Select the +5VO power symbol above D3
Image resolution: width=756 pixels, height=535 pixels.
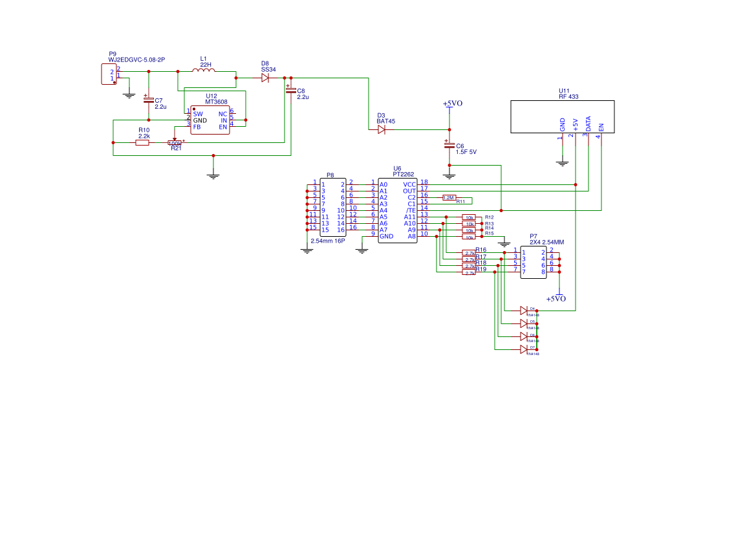452,106
